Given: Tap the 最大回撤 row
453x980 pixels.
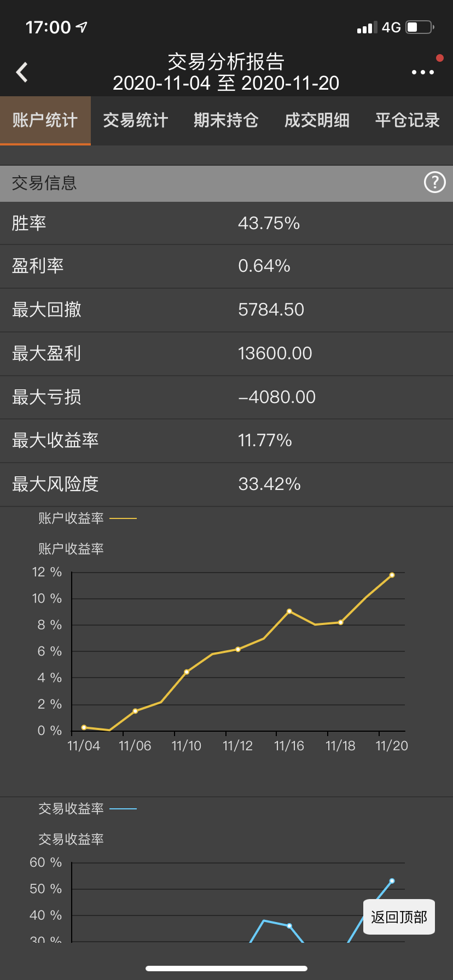Looking at the screenshot, I should pos(226,310).
